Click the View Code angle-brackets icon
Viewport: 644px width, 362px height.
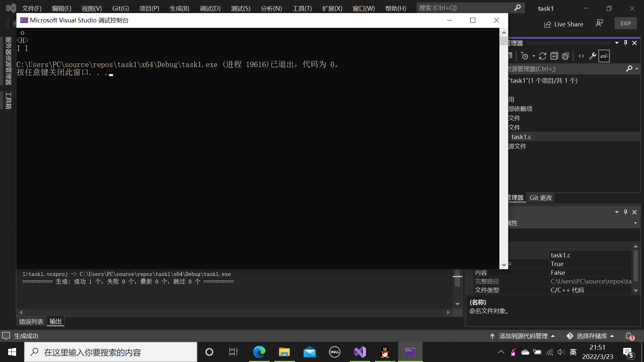(x=581, y=56)
